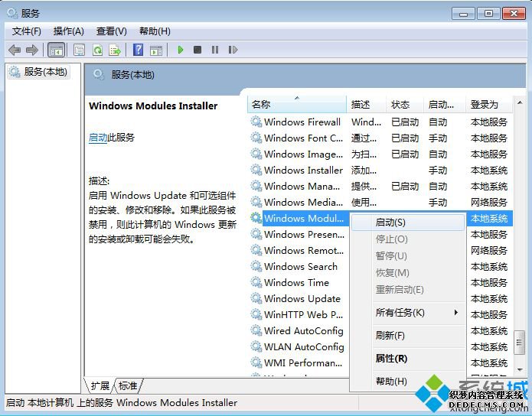Click the Pause service toolbar icon
The height and width of the screenshot is (416, 532).
pyautogui.click(x=215, y=50)
